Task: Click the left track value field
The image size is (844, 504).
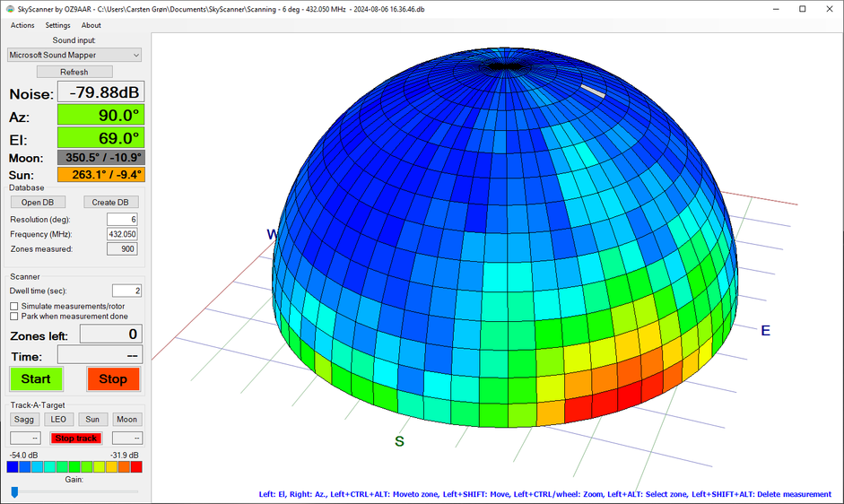Action: pyautogui.click(x=25, y=439)
